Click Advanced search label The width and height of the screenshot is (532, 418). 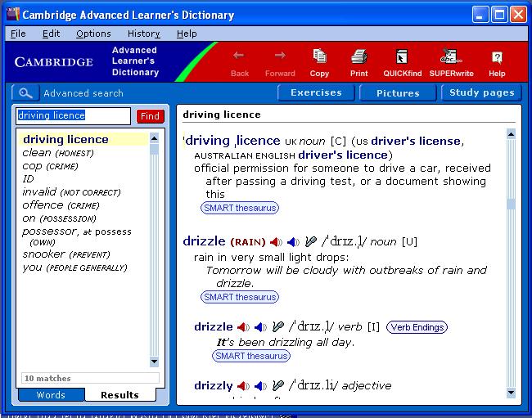point(83,93)
